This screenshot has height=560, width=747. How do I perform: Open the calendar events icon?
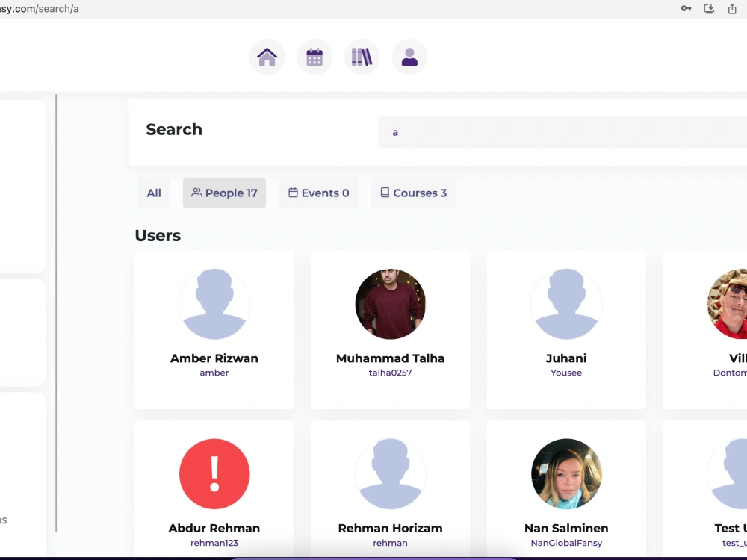[314, 57]
